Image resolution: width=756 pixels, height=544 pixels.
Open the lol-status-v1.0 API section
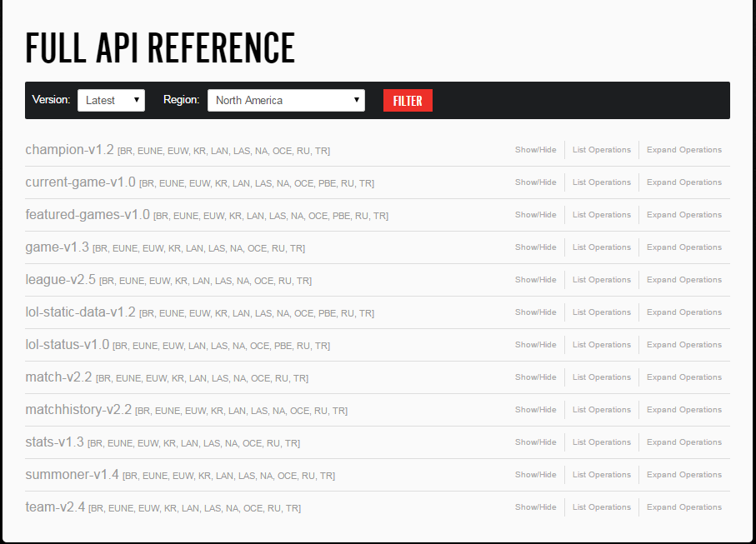[67, 345]
